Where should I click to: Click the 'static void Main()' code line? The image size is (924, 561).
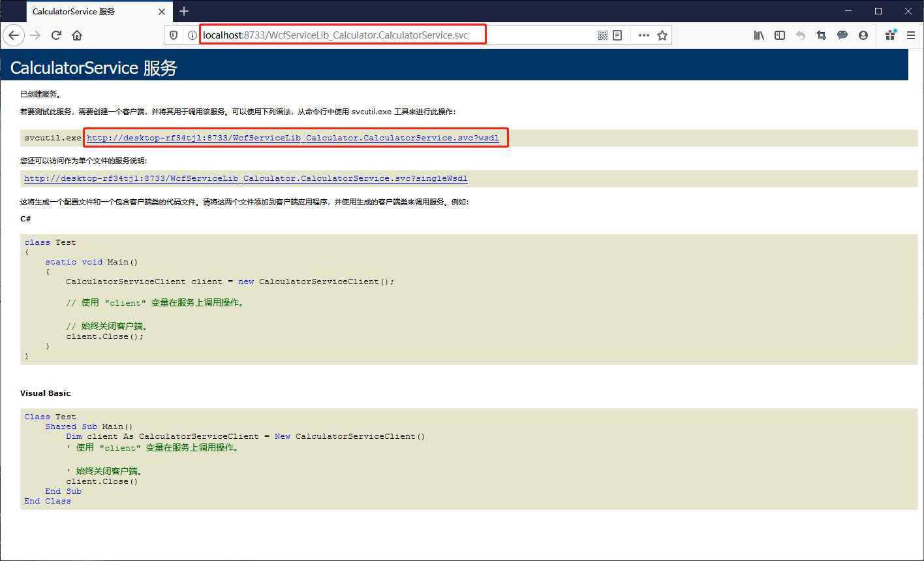(x=92, y=262)
